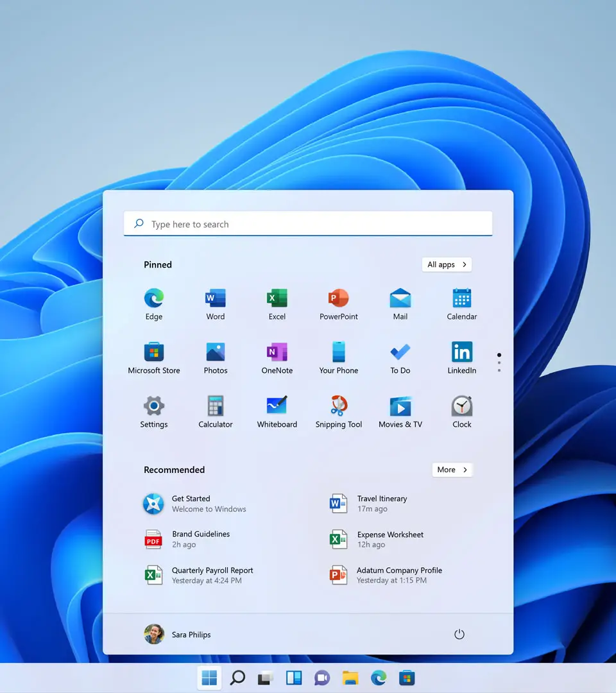This screenshot has width=616, height=693.
Task: Open the Your Phone app
Action: click(339, 357)
